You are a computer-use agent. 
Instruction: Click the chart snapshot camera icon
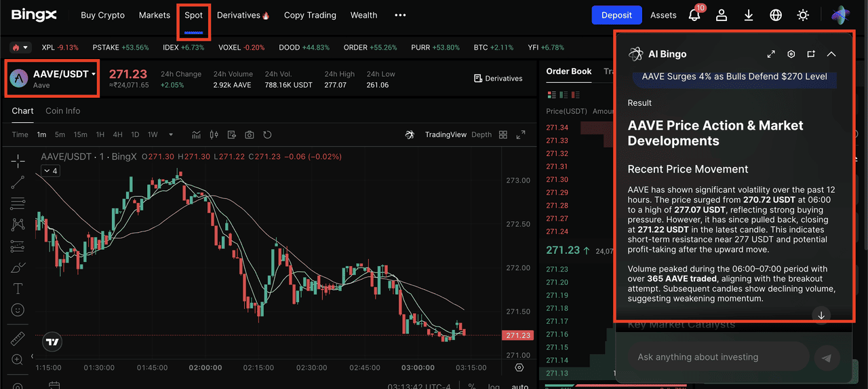click(250, 134)
